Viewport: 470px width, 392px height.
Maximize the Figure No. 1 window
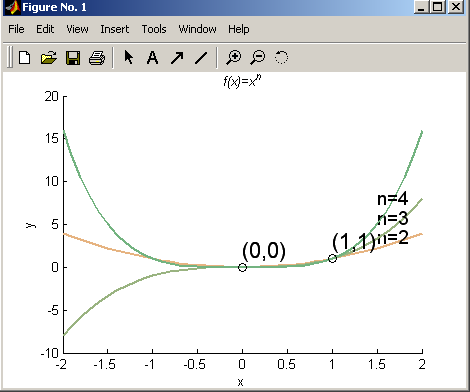[x=438, y=7]
